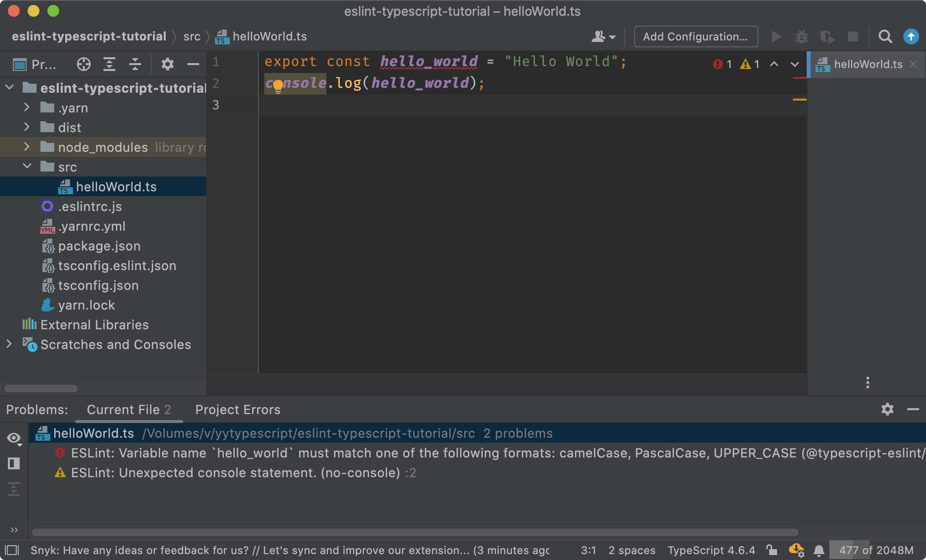Expand Scratches and Consoles node
The image size is (926, 560).
point(9,344)
